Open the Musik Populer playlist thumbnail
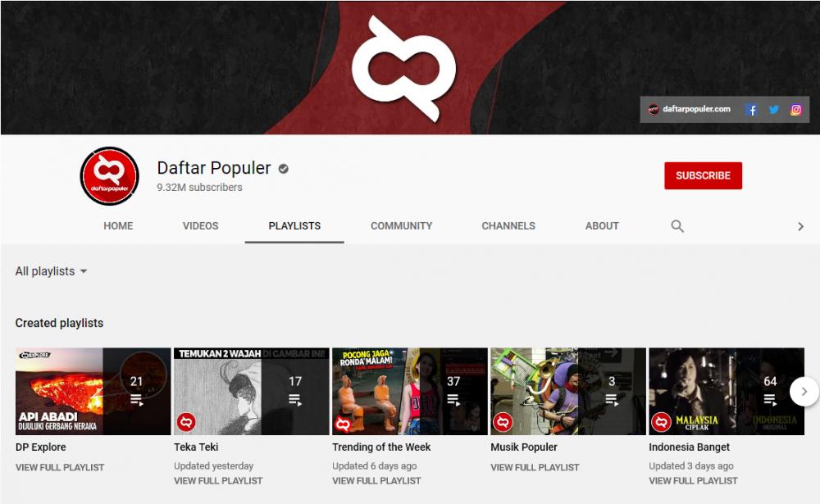The image size is (820, 504). coord(568,391)
